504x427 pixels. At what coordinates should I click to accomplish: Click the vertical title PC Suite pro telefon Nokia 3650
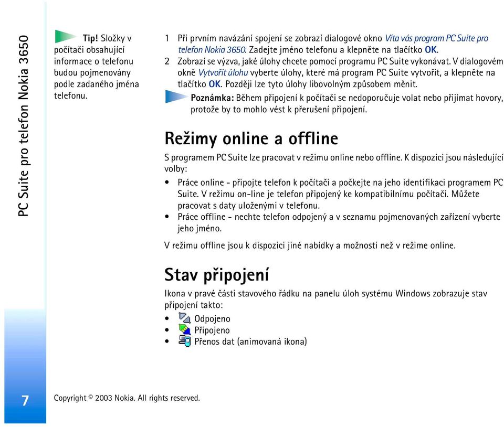pos(24,126)
